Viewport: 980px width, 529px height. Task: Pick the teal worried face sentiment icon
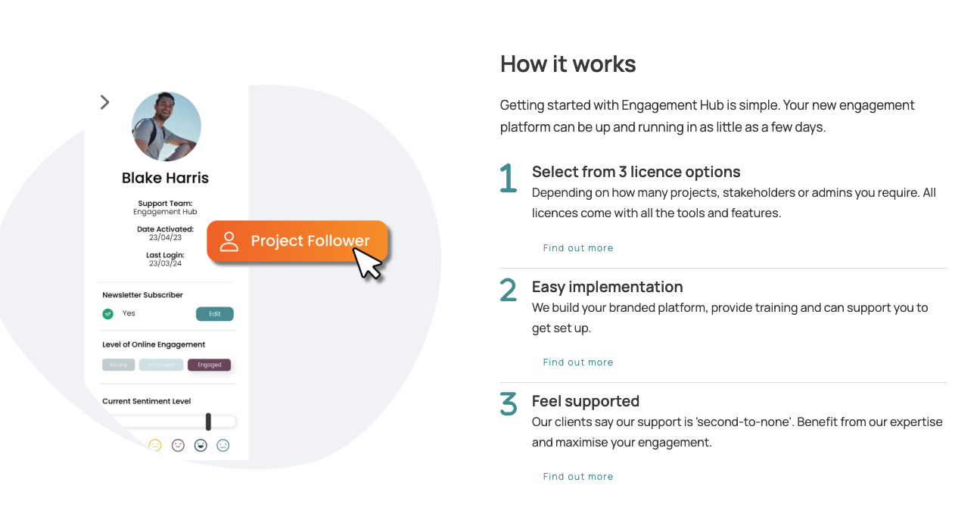click(x=223, y=446)
